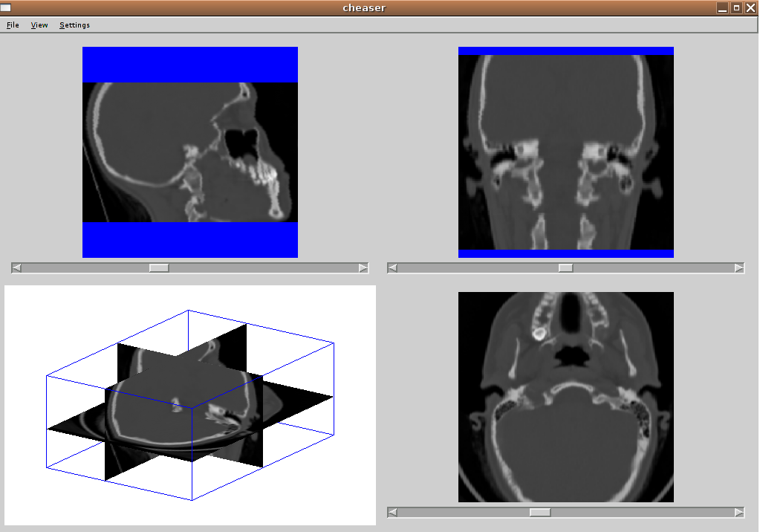Click the axial slice slider handle
The image size is (760, 532).
point(540,513)
